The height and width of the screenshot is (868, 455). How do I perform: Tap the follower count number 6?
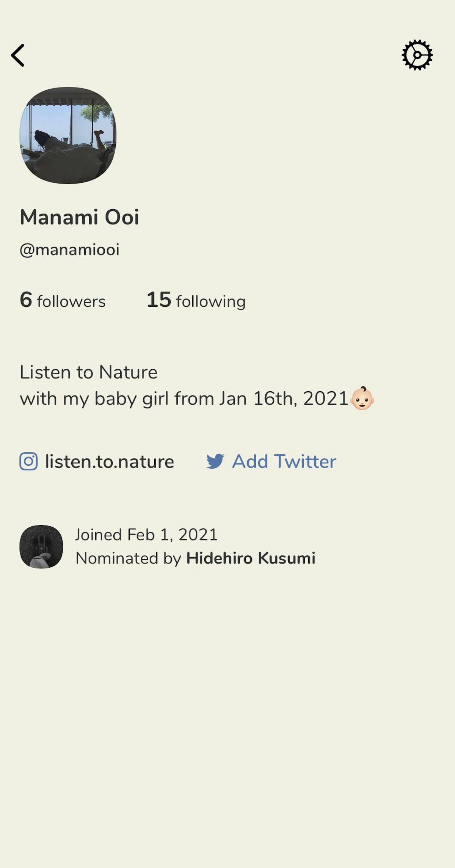[x=26, y=300]
